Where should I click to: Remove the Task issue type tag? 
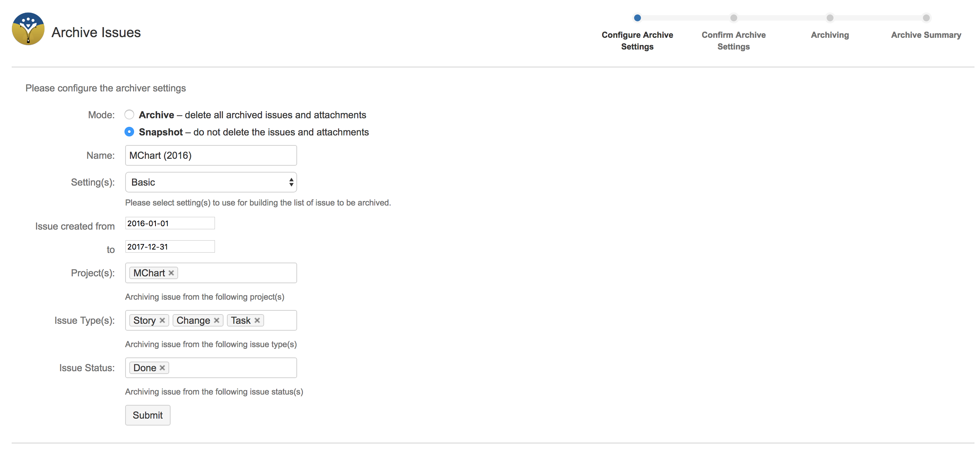(x=257, y=320)
